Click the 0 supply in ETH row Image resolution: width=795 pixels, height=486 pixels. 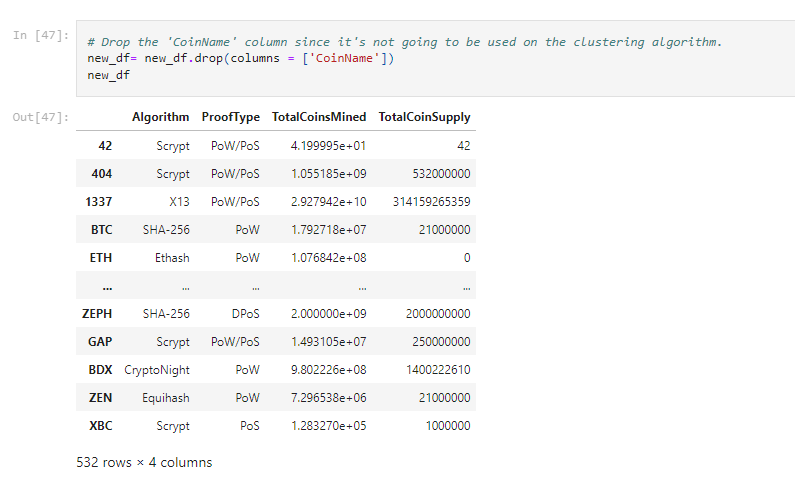(467, 258)
